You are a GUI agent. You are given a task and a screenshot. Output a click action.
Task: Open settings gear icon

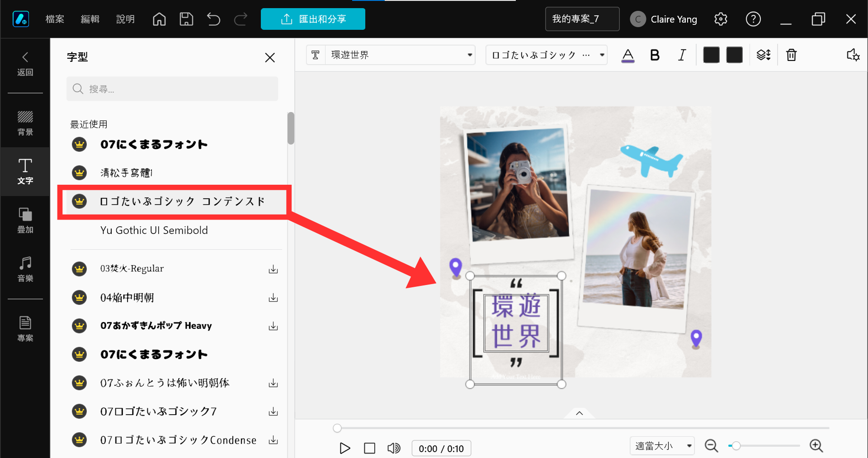click(x=721, y=19)
